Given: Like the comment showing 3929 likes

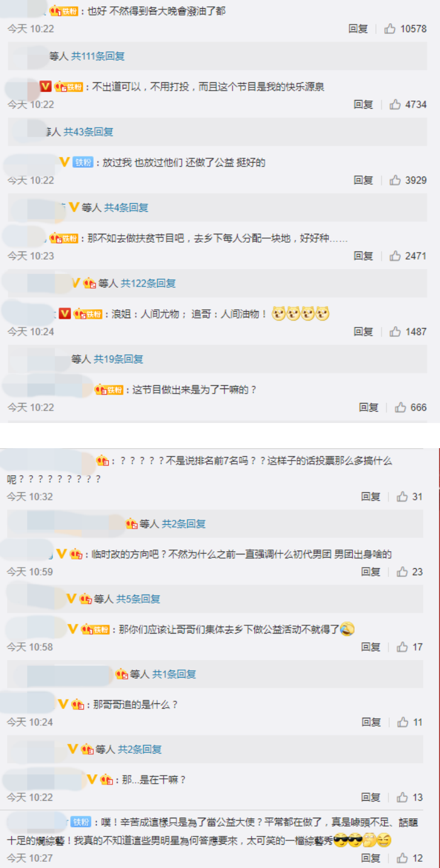Looking at the screenshot, I should point(395,180).
